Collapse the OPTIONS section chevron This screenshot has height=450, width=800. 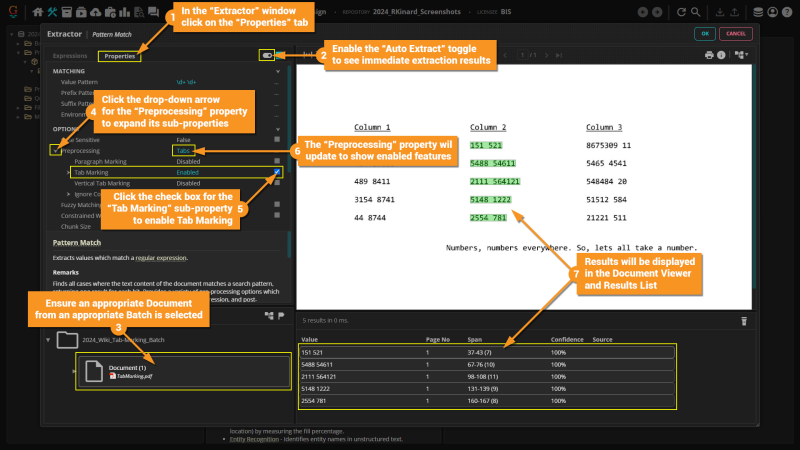point(278,129)
